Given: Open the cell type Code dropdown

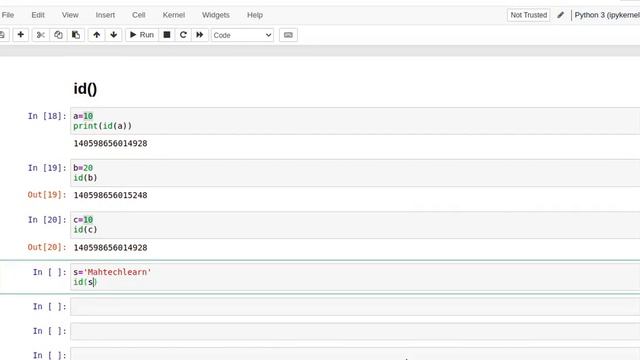Looking at the screenshot, I should coord(242,35).
